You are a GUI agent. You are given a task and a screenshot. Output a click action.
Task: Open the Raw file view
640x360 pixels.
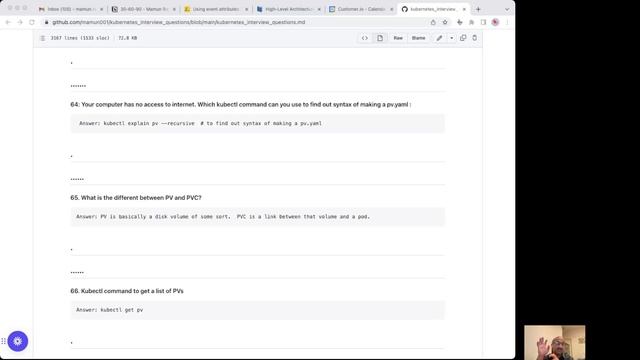pyautogui.click(x=398, y=38)
